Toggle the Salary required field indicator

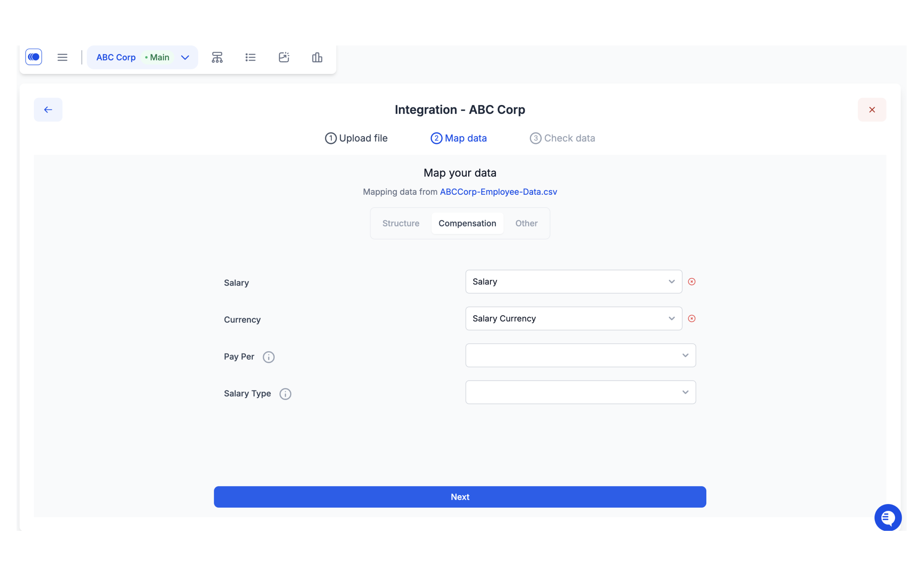[x=692, y=281]
